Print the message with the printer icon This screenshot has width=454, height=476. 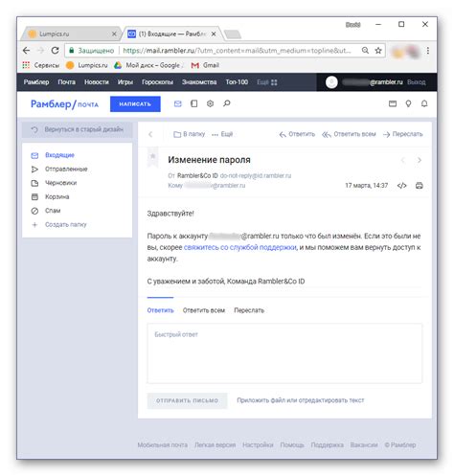420,186
